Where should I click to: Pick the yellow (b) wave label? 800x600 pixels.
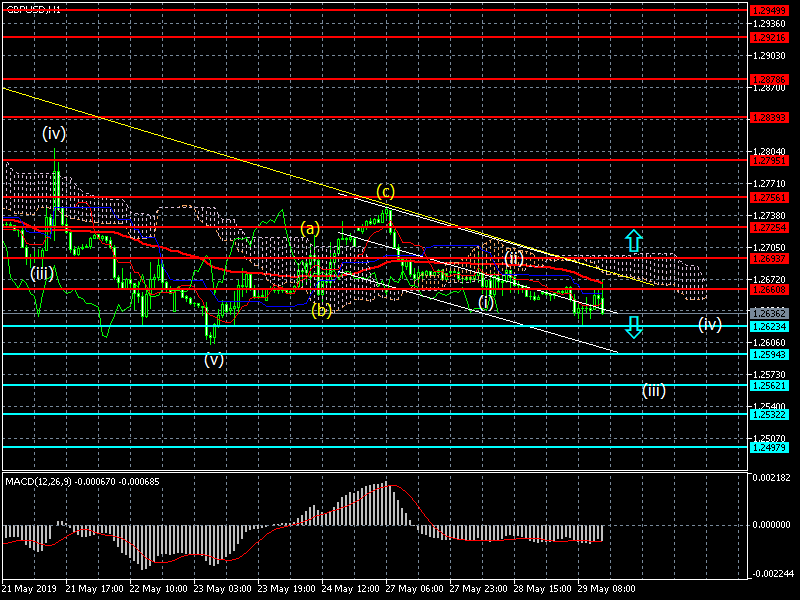321,310
